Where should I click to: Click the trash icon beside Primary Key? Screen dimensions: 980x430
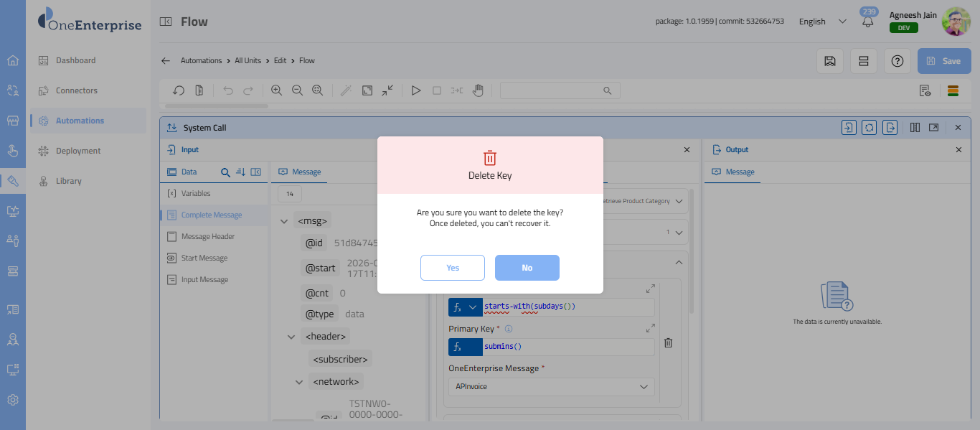pos(668,343)
